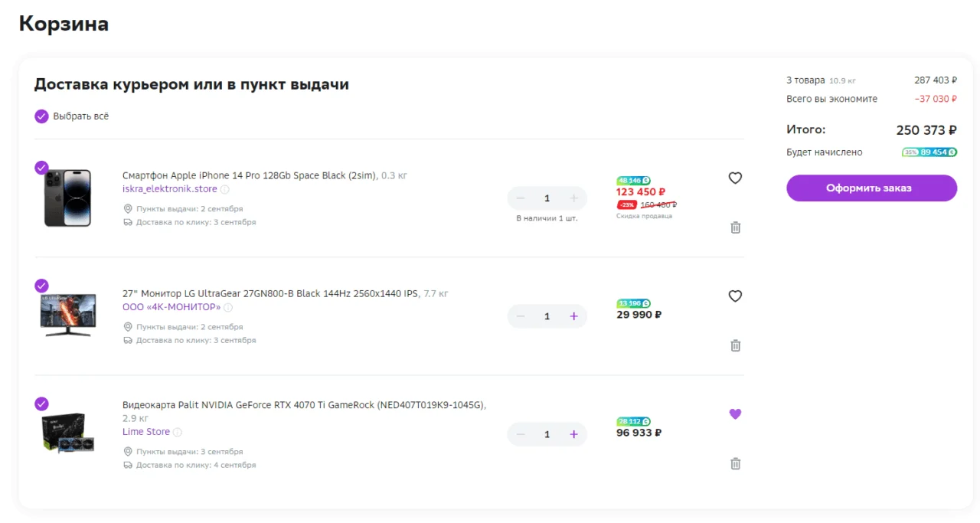Screen dimensions: 980x523
Task: Click 'Скидка продавца' label
Action: click(x=644, y=216)
